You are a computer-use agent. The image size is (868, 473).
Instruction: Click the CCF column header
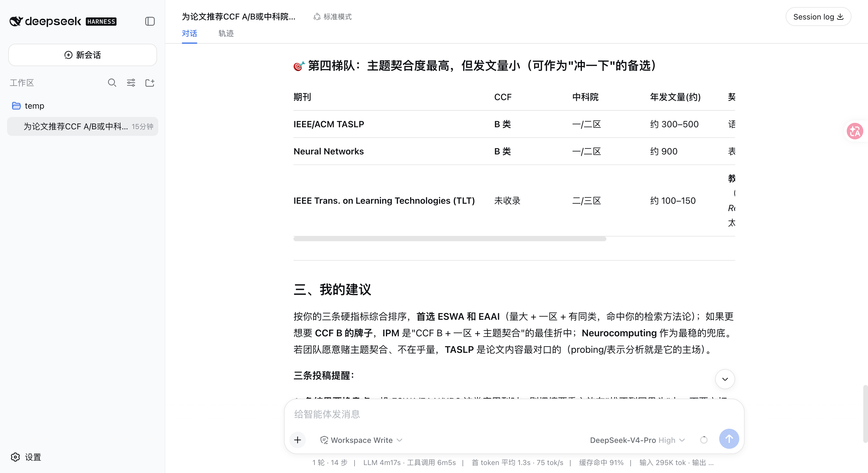tap(503, 97)
